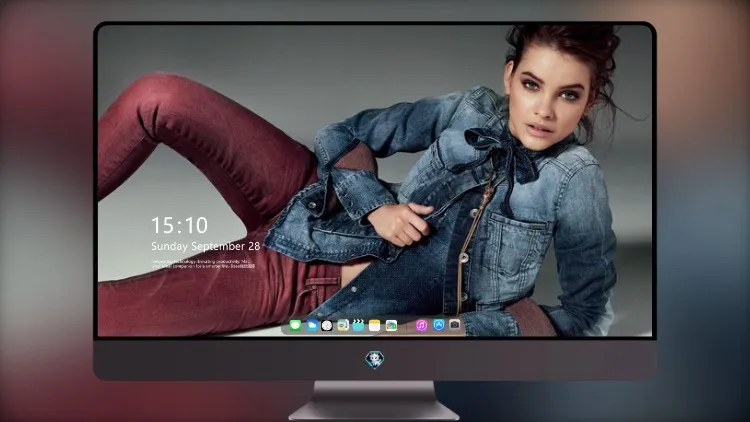Click the diamond logo on the monitor chin

[375, 360]
